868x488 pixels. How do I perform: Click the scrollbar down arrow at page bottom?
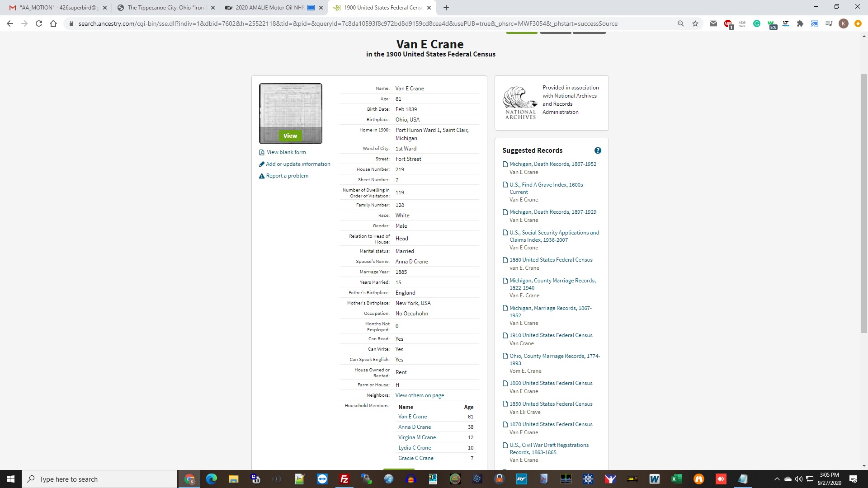[x=864, y=466]
